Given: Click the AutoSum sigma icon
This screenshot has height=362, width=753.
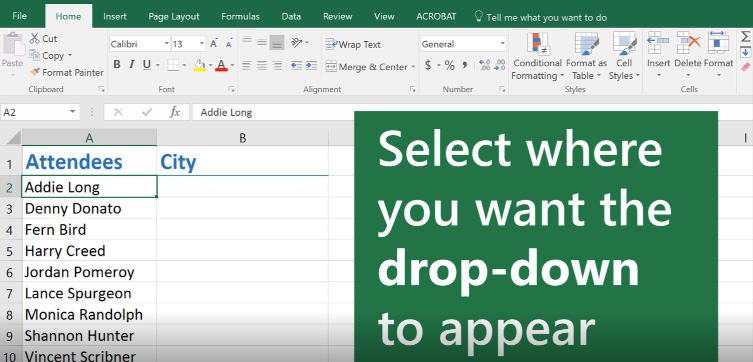Looking at the screenshot, I should point(745,36).
